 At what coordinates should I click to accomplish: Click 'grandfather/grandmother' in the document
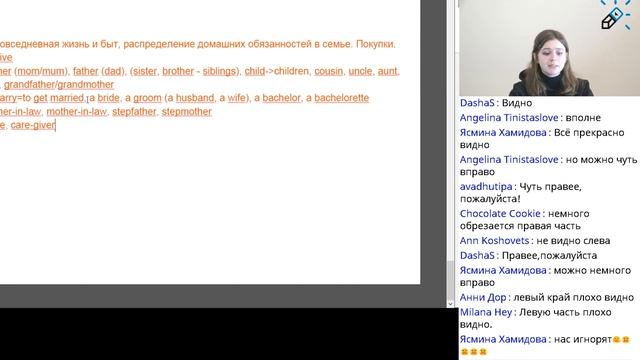point(59,84)
